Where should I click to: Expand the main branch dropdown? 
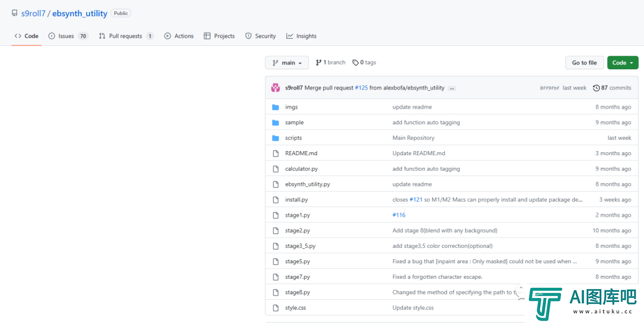[x=287, y=63]
